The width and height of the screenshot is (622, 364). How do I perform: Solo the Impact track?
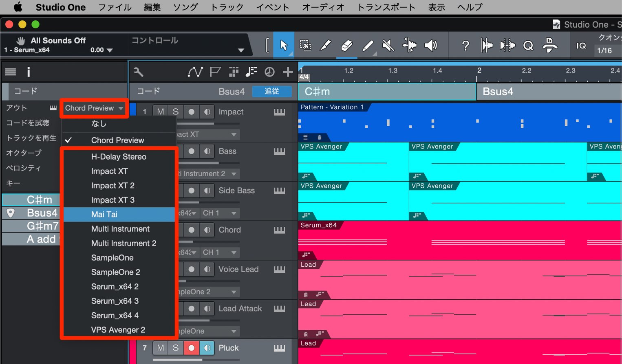[x=176, y=112]
